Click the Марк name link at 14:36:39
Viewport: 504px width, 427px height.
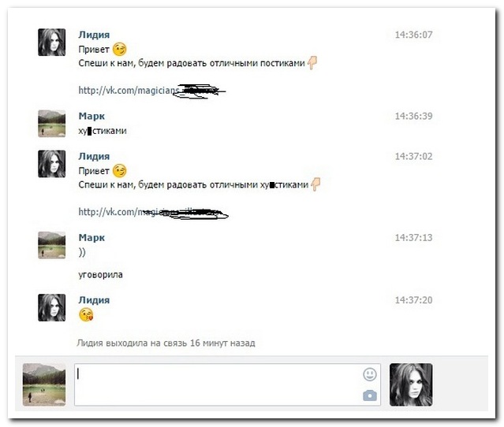tap(91, 116)
